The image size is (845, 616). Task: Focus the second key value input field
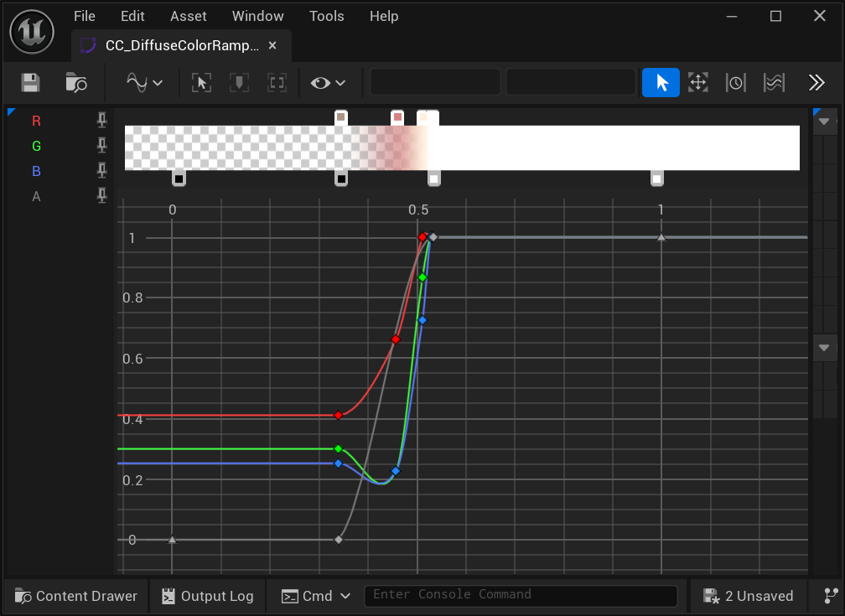(x=571, y=82)
